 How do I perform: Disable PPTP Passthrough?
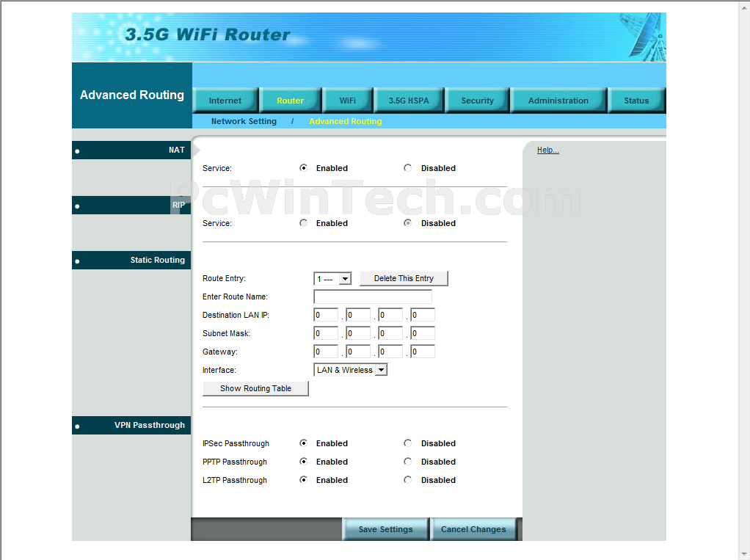pyautogui.click(x=407, y=462)
